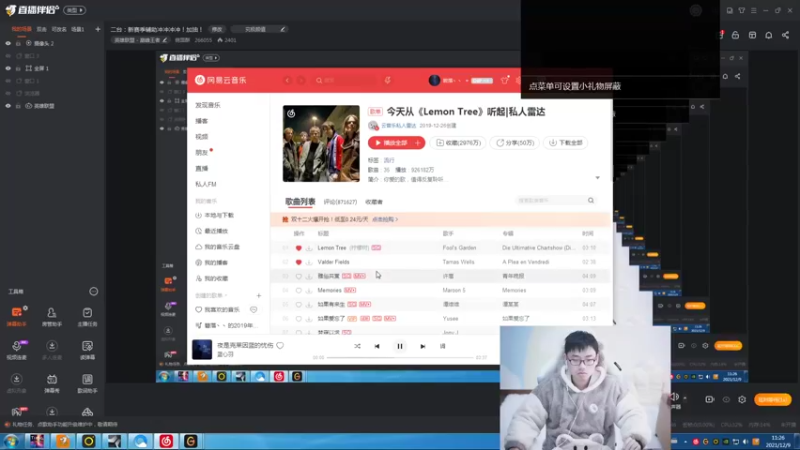Viewport: 800px width, 450px height.
Task: Like Memories via its empty heart
Action: [x=298, y=290]
